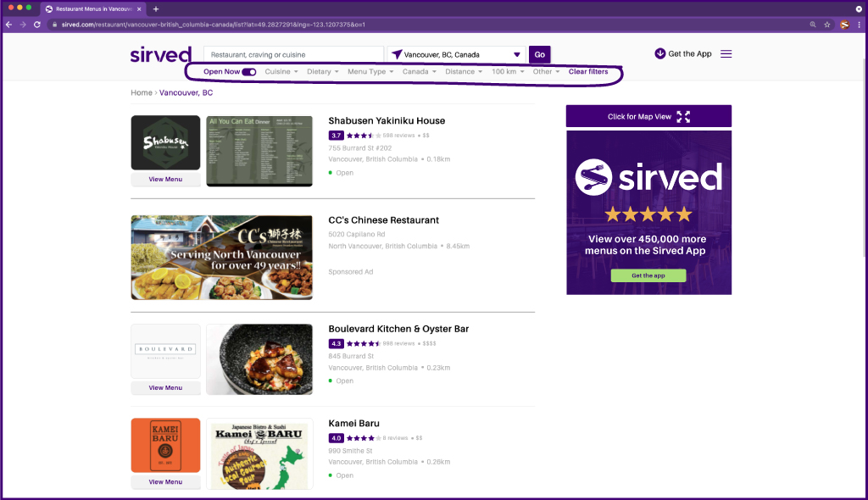This screenshot has width=868, height=500.
Task: Click the Shabusen logo thumbnail
Action: 165,143
